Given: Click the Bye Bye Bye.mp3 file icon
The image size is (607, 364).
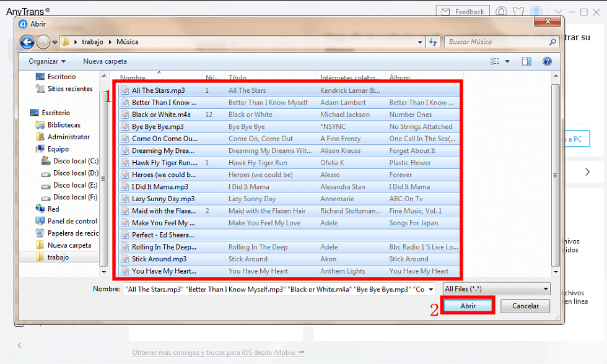Looking at the screenshot, I should (x=125, y=126).
